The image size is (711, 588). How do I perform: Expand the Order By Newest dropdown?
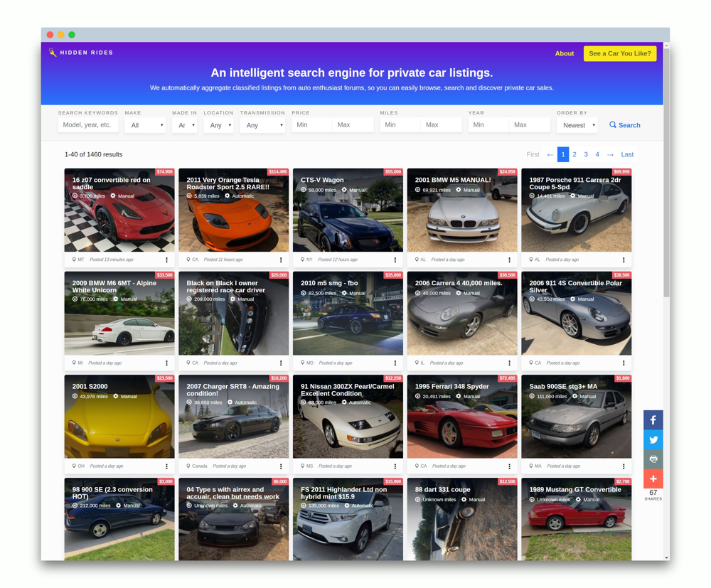tap(577, 125)
